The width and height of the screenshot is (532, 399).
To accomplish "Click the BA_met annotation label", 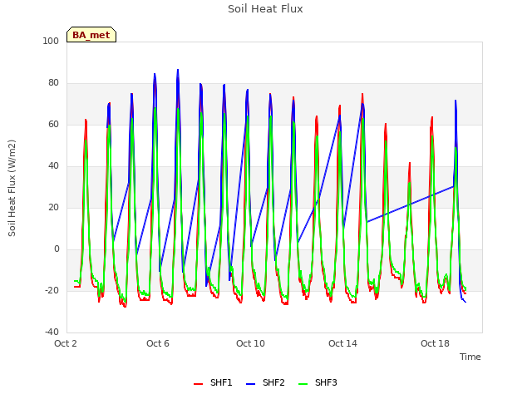I will (91, 35).
